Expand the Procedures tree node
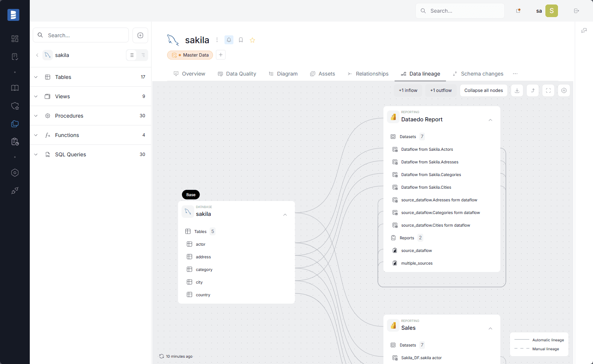This screenshot has height=364, width=593. tap(36, 116)
